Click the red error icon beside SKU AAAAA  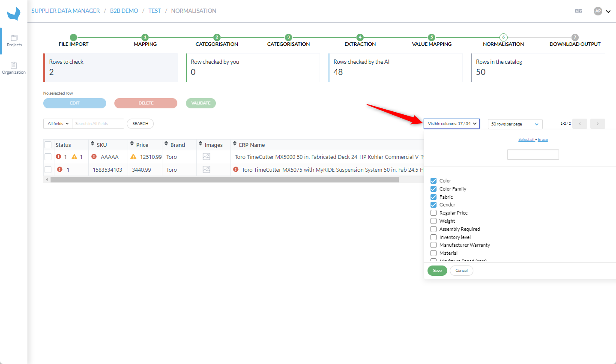[x=94, y=157]
